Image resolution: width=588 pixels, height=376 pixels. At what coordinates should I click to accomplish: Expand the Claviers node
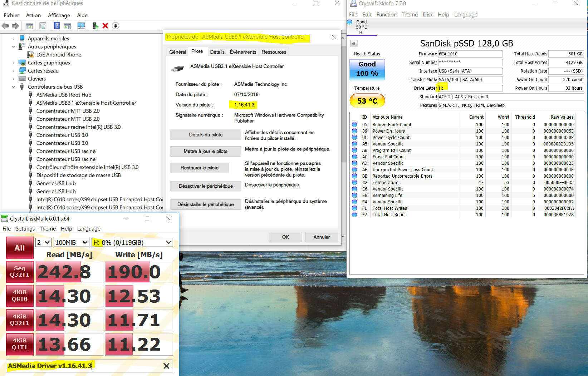click(x=14, y=79)
